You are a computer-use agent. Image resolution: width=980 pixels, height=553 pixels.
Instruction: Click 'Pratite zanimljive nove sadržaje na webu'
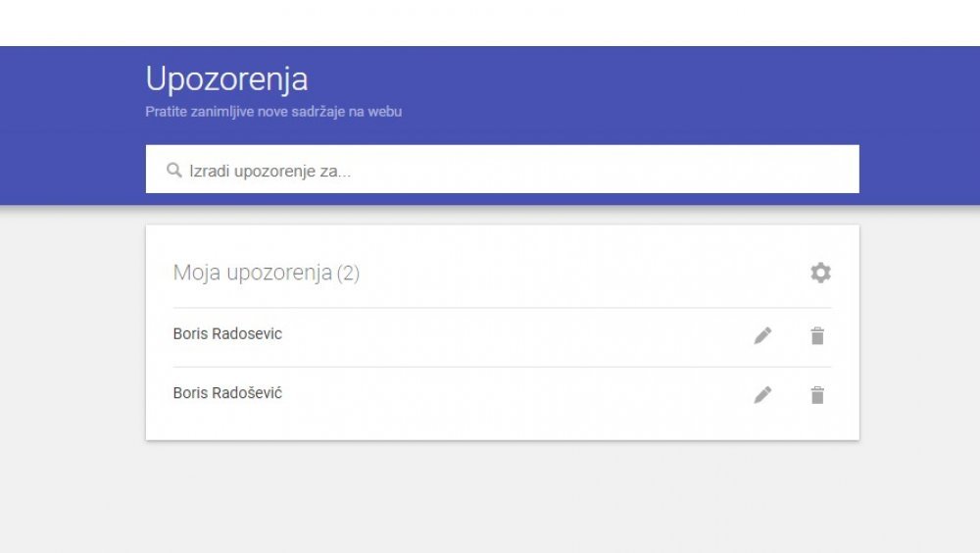tap(273, 112)
